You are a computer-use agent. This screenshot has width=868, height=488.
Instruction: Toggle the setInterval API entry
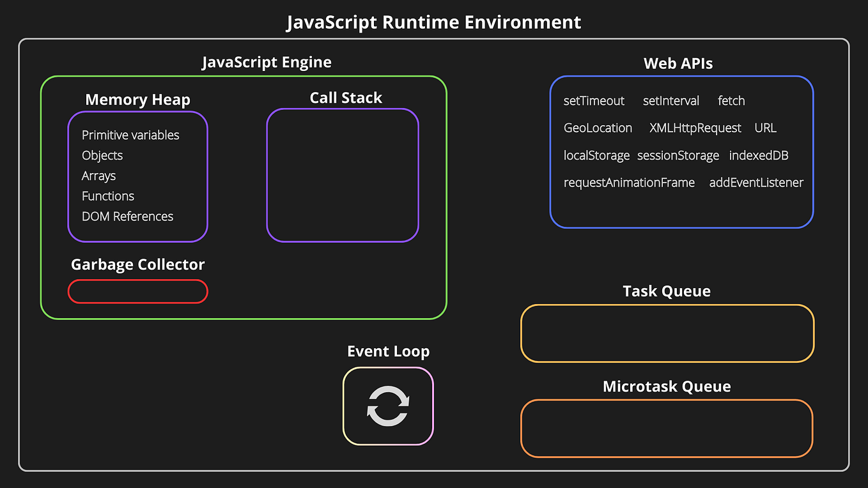[x=671, y=101]
